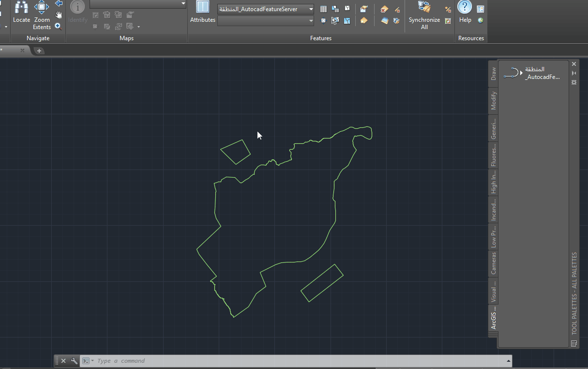Open tool palettes properties gear
This screenshot has width=588, height=369.
(x=574, y=82)
